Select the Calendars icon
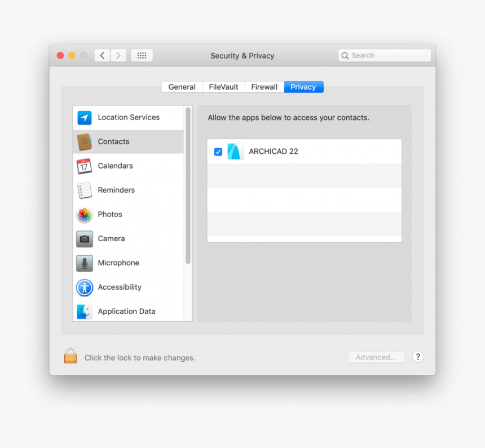Viewport: 485px width, 448px height. pyautogui.click(x=84, y=166)
